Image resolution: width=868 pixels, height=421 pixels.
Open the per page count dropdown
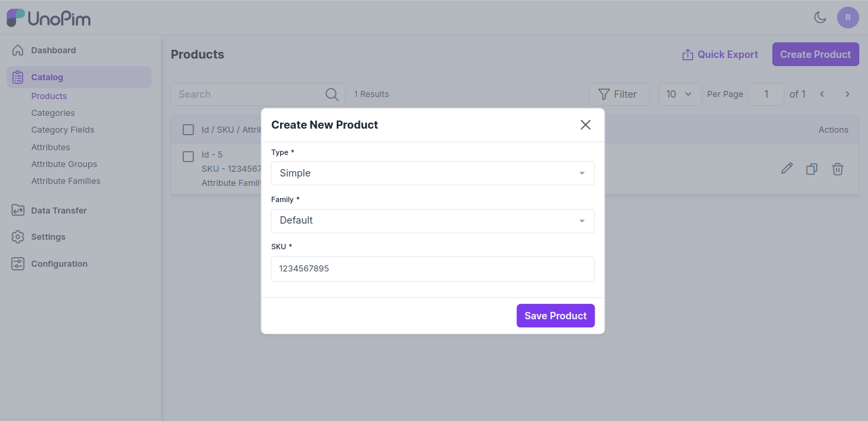679,94
